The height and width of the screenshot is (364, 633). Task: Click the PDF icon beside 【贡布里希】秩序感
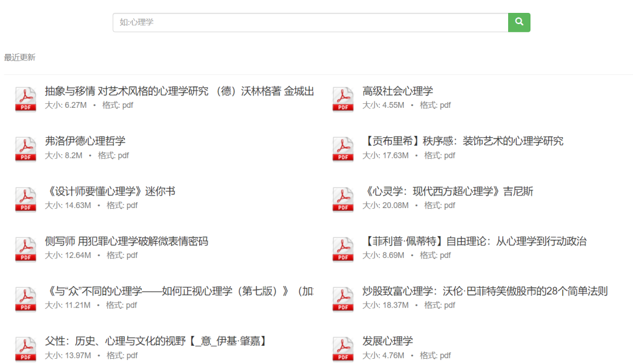click(x=342, y=148)
